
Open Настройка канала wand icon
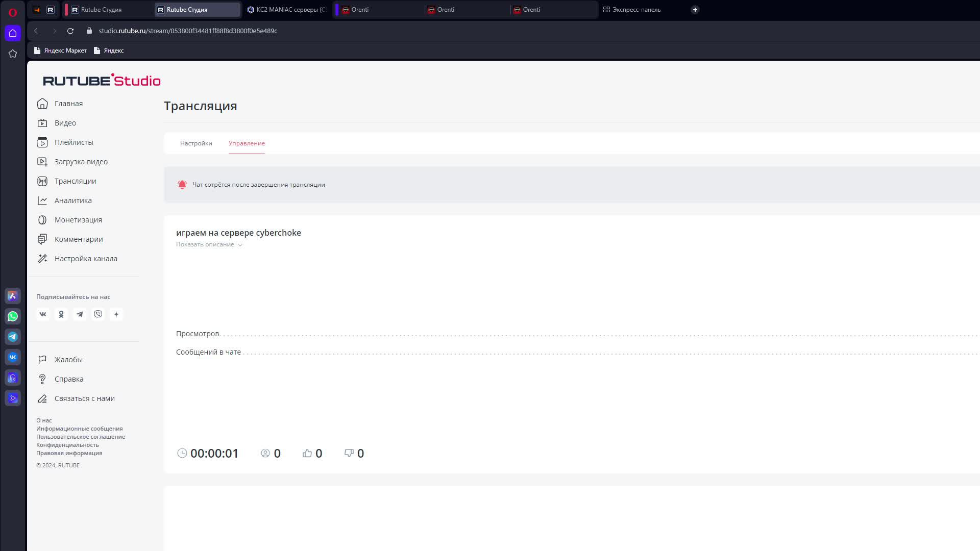coord(42,259)
